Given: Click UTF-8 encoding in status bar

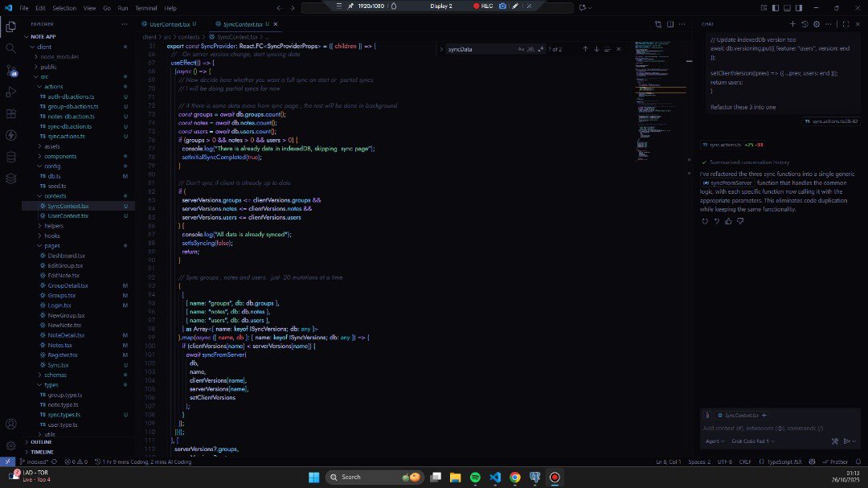Looking at the screenshot, I should [725, 462].
